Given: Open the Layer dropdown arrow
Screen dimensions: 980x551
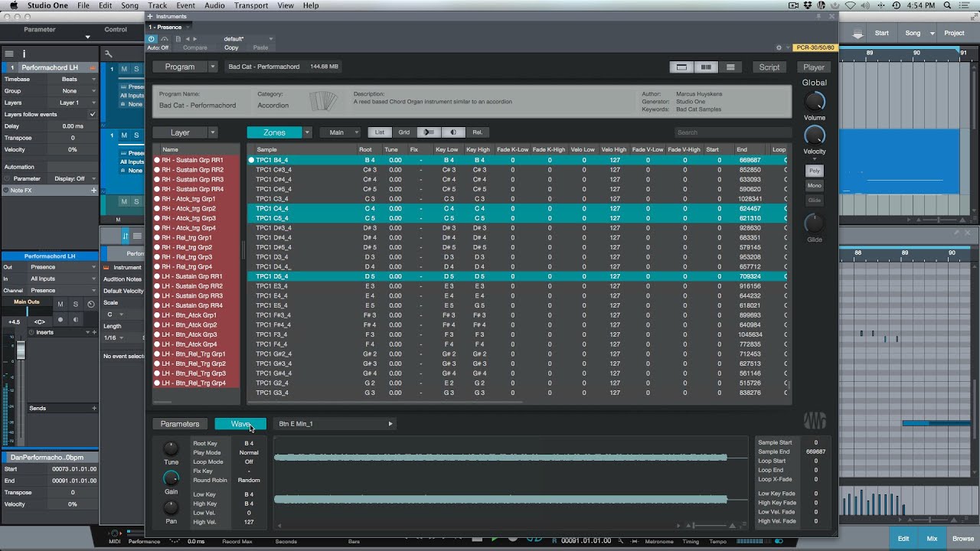Looking at the screenshot, I should [x=212, y=132].
